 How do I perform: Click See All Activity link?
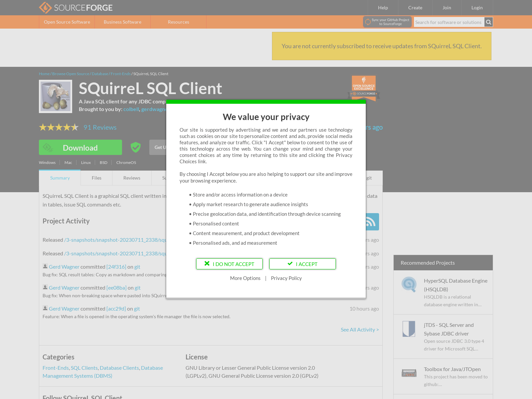360,330
